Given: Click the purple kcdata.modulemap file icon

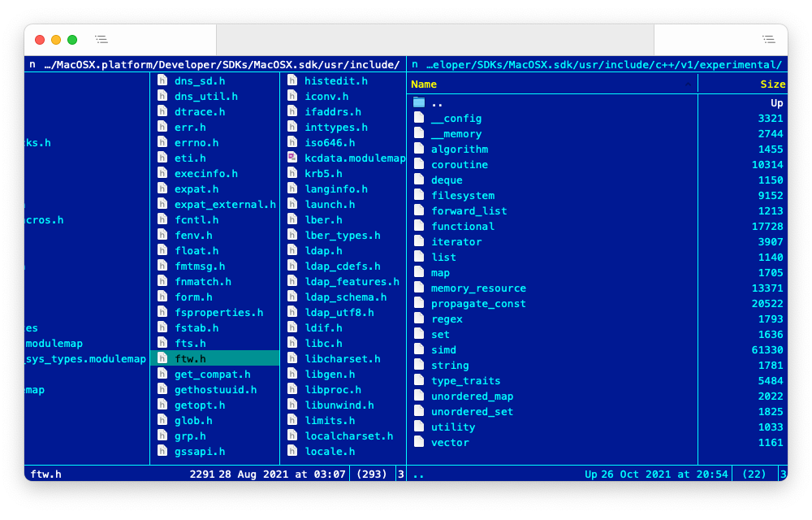Looking at the screenshot, I should [x=292, y=158].
